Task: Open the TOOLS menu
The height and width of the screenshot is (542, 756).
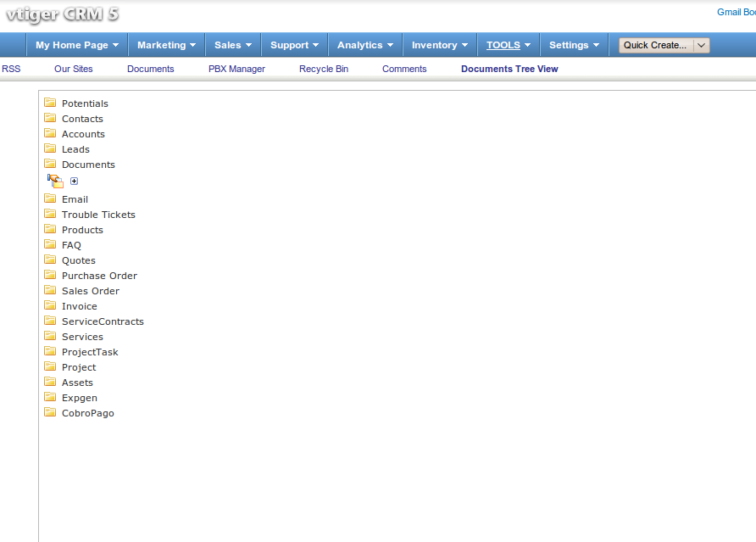Action: tap(508, 46)
